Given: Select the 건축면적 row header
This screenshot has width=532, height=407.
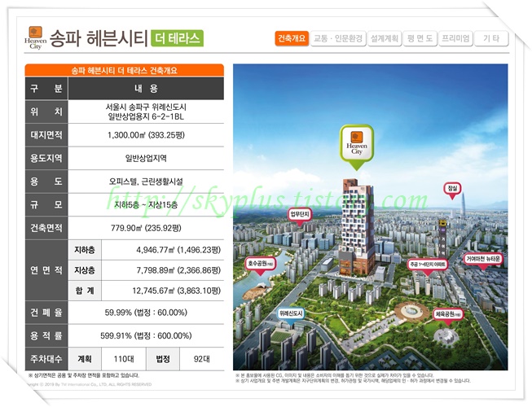Looking at the screenshot, I should coord(46,228).
